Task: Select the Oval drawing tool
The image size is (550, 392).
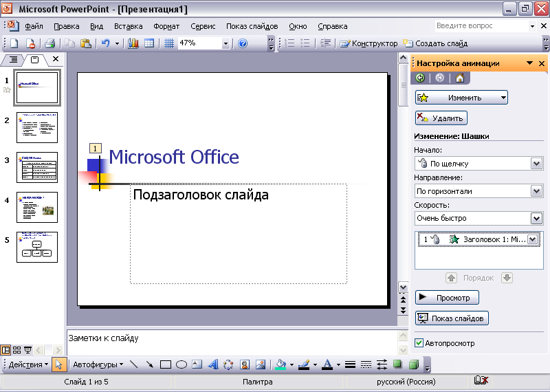Action: coord(181,364)
